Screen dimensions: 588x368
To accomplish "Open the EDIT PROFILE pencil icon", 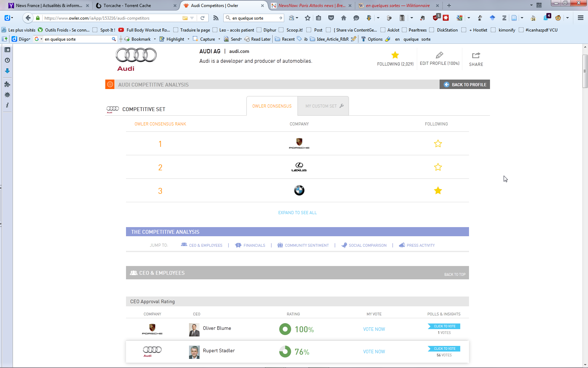I will click(x=440, y=55).
